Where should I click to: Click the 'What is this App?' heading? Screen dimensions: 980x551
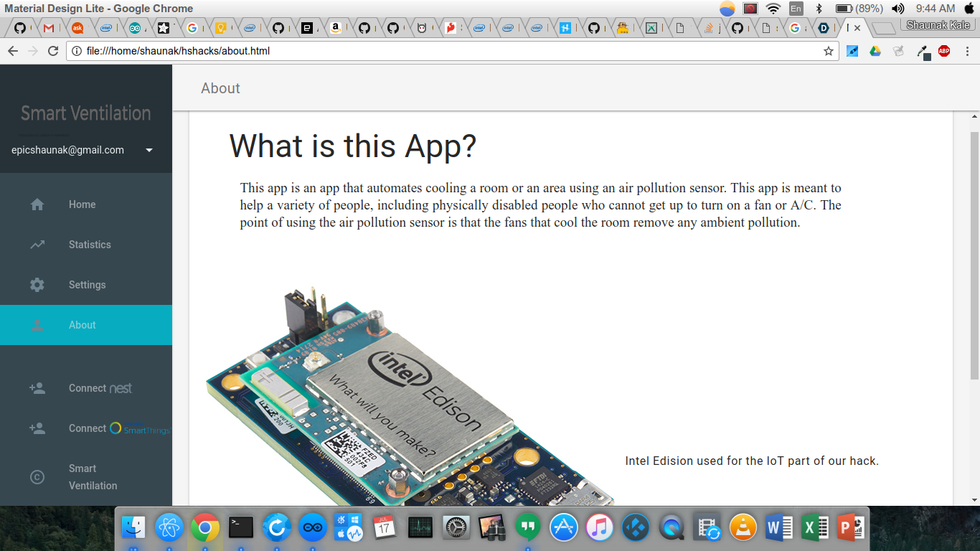(x=352, y=146)
